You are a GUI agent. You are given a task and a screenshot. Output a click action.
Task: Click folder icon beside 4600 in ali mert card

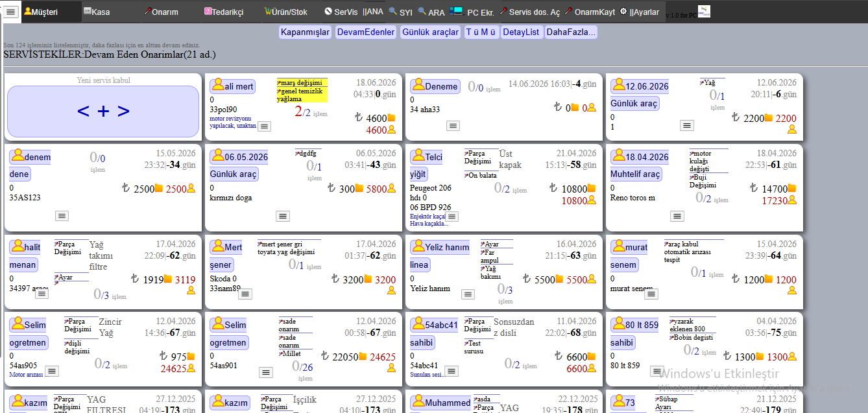[x=391, y=118]
